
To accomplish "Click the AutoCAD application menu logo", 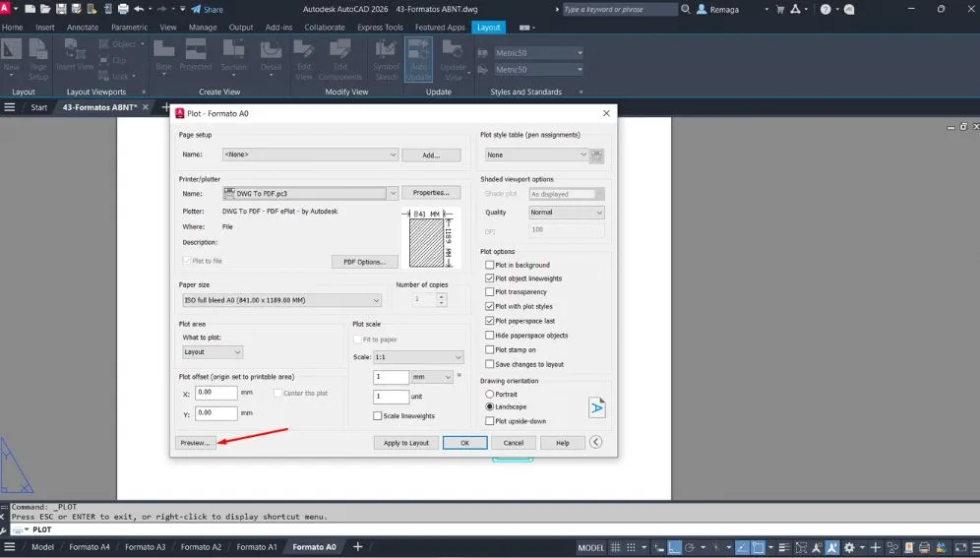I will coord(6,8).
